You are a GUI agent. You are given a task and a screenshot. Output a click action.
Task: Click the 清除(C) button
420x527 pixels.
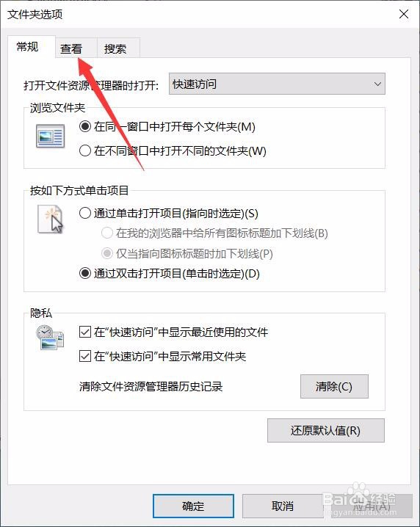pyautogui.click(x=334, y=387)
